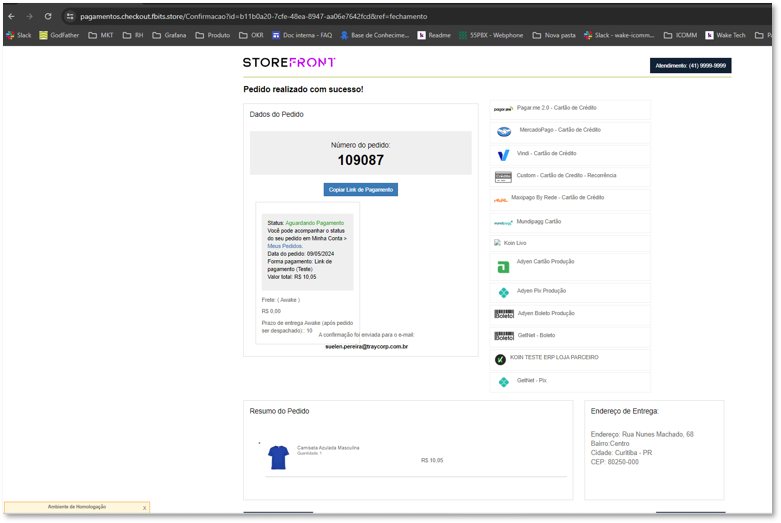Screen dimensions: 781x523
Task: Choose Getnet - Pix payment option
Action: point(570,382)
